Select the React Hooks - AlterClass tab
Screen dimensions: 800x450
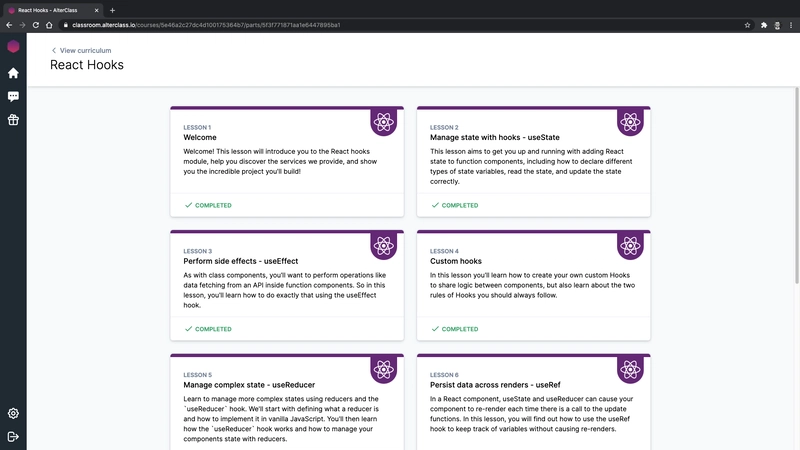[53, 10]
